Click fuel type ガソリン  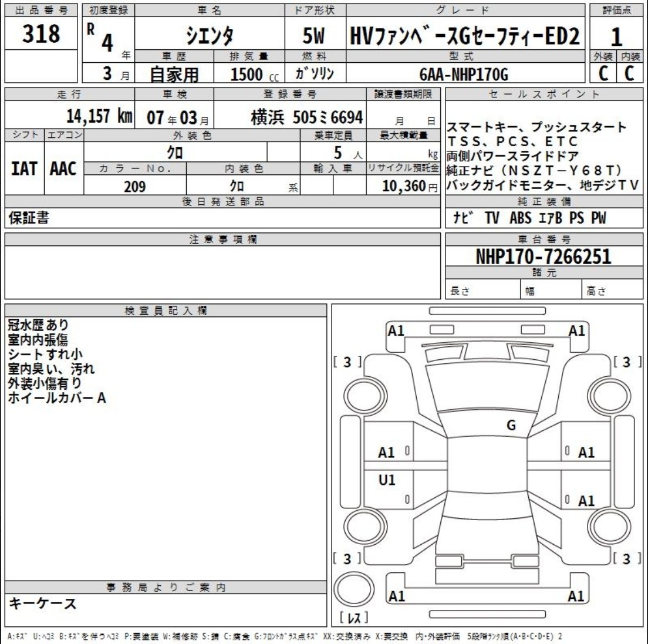point(315,73)
